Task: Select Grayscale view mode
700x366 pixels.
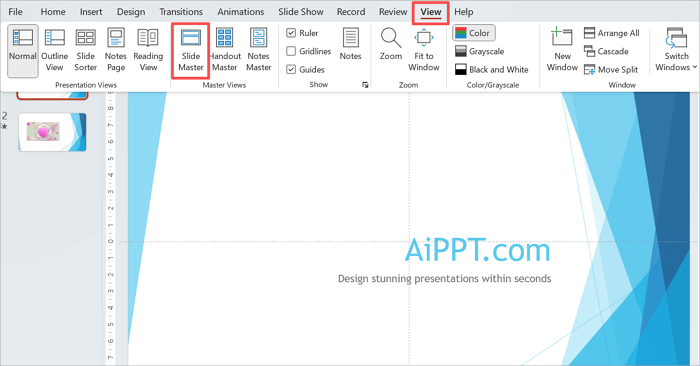Action: click(479, 51)
